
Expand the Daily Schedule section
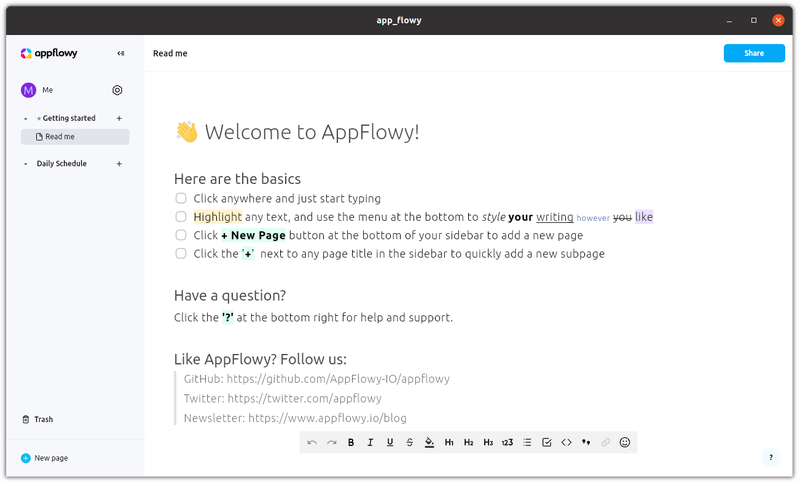point(26,164)
